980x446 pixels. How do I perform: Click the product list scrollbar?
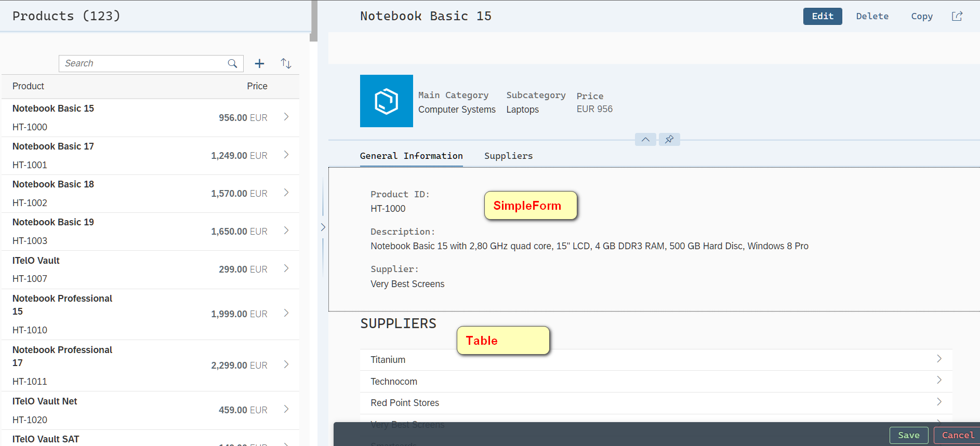coord(313,21)
